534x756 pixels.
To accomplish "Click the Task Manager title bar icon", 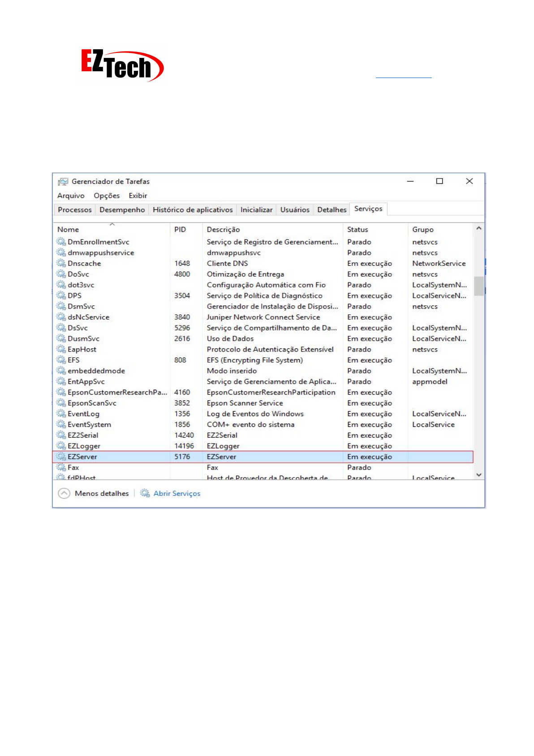I will tap(63, 182).
